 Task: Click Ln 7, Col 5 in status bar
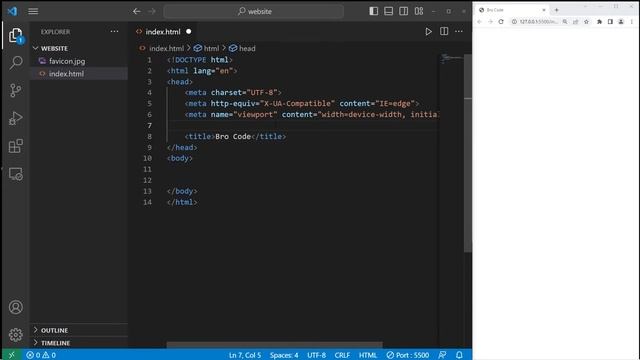click(x=245, y=355)
